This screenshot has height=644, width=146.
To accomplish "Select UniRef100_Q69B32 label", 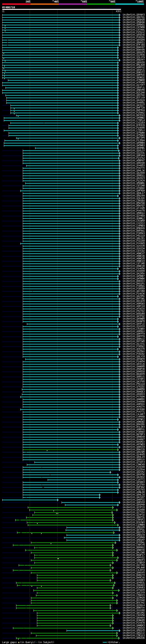I will click(133, 77).
